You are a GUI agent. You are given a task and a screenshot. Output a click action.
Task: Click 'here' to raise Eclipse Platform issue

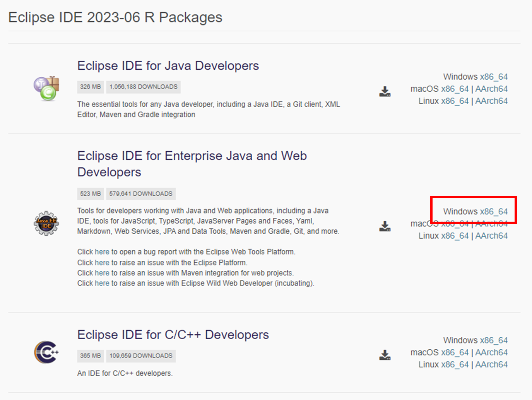(x=102, y=263)
